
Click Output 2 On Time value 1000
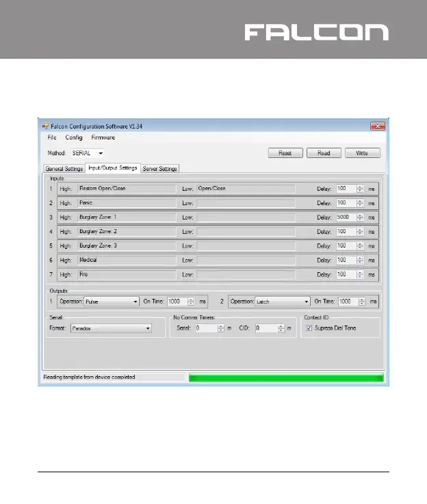(x=348, y=302)
